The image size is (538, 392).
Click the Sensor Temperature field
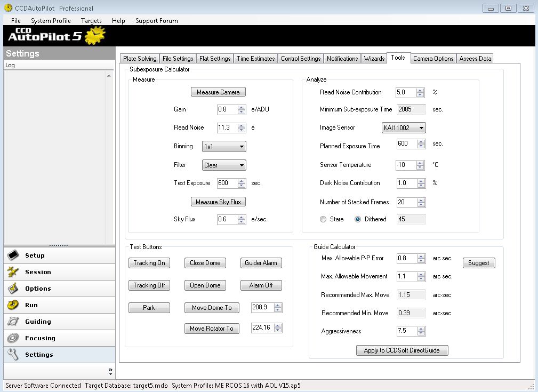tap(406, 165)
